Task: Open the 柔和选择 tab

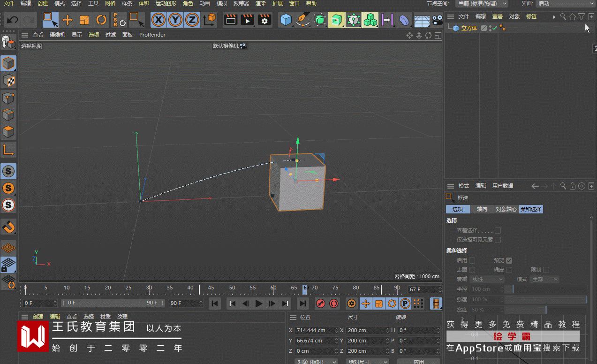Action: pyautogui.click(x=531, y=209)
